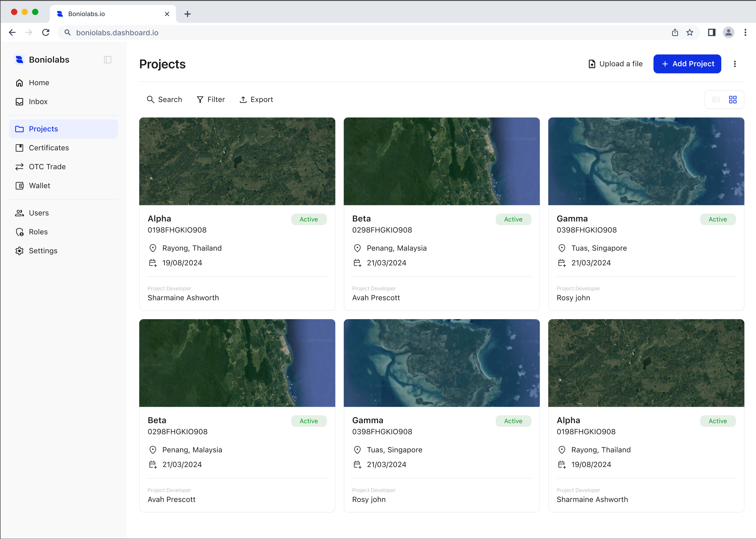The image size is (756, 539).
Task: Toggle the browser side panel
Action: tap(712, 33)
